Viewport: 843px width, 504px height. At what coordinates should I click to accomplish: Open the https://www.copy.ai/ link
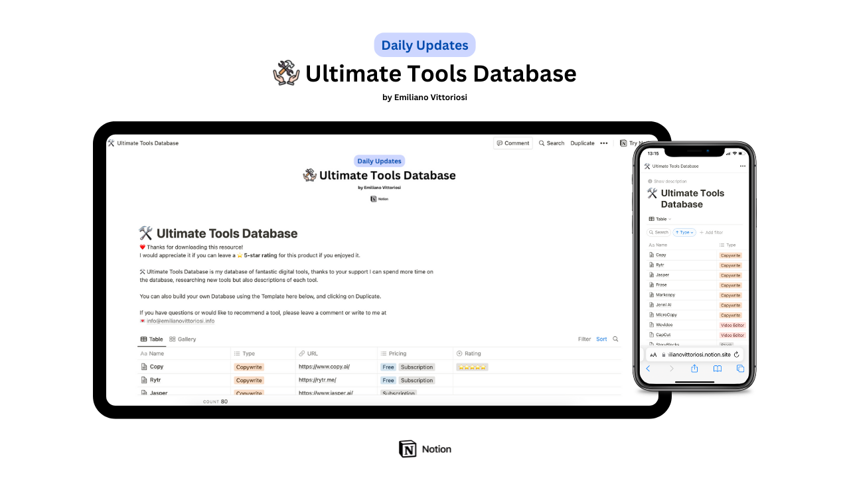(324, 367)
